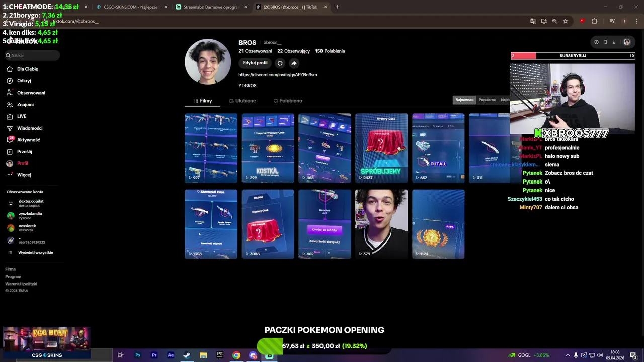
Task: Open Shattered Case video with 1358 views
Action: coord(211,224)
